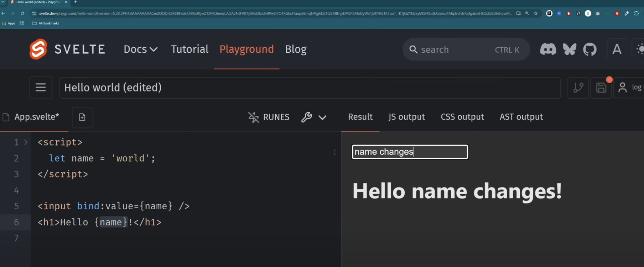Focus the name changes text input
Image resolution: width=644 pixels, height=267 pixels.
click(410, 152)
